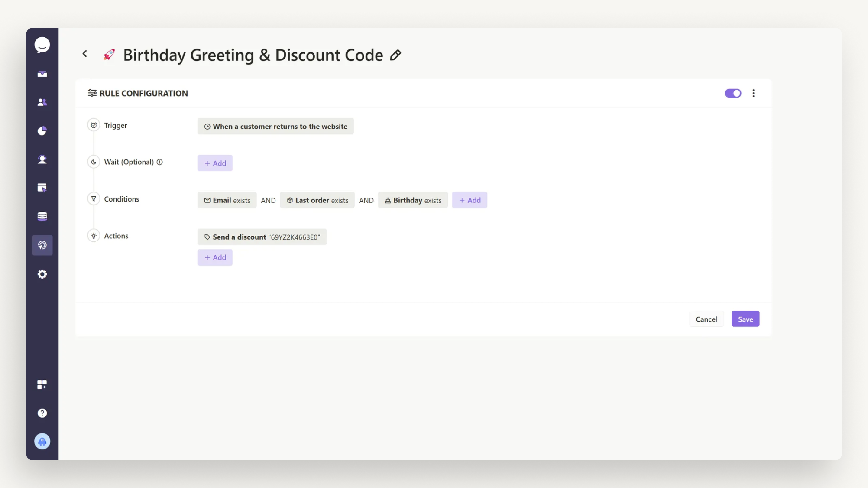868x488 pixels.
Task: Open the customer profile section
Action: coord(42,159)
